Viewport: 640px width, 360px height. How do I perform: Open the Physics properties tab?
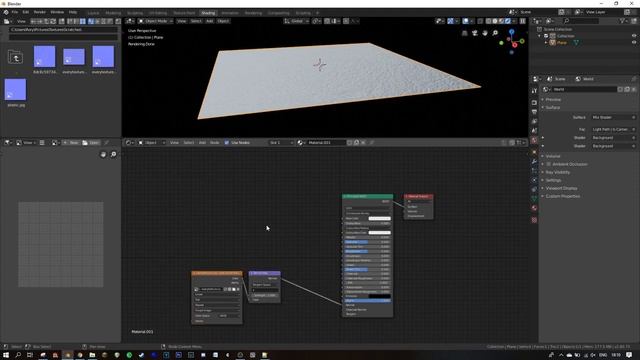[x=534, y=180]
